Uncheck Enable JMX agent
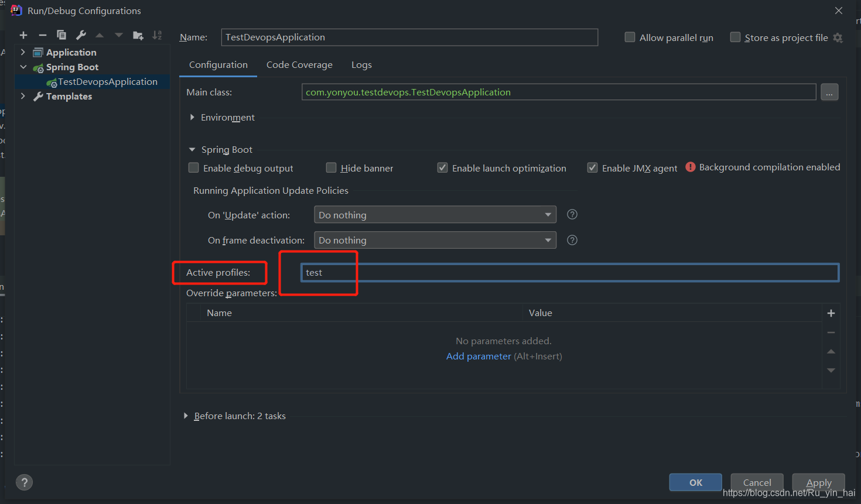861x504 pixels. (x=592, y=168)
